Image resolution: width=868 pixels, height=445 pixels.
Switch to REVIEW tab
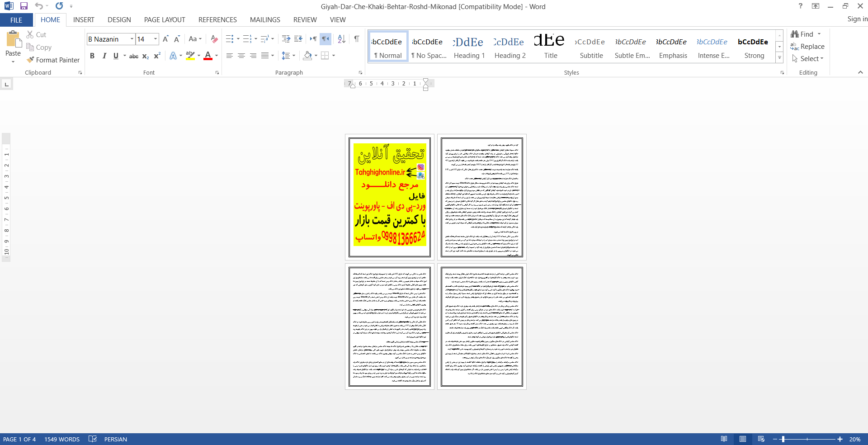(x=305, y=20)
